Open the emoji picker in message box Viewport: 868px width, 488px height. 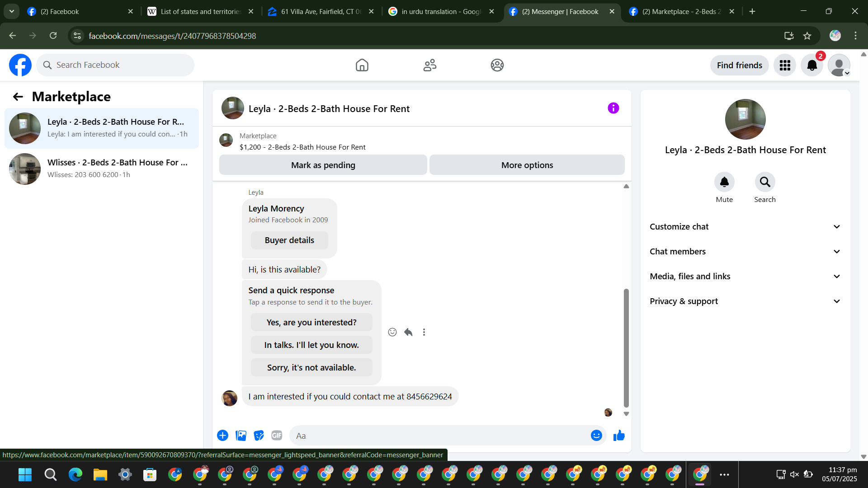click(x=596, y=436)
